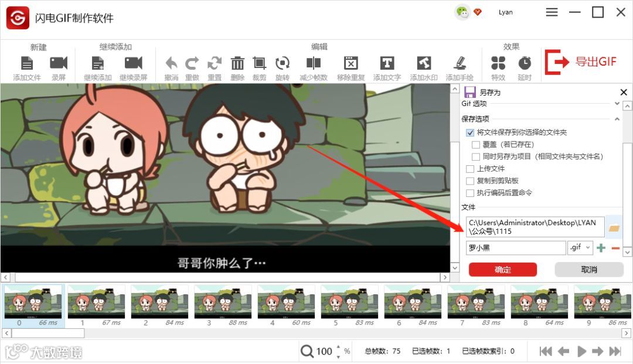Jump to last frame playback button
This screenshot has width=633, height=364.
pyautogui.click(x=615, y=351)
